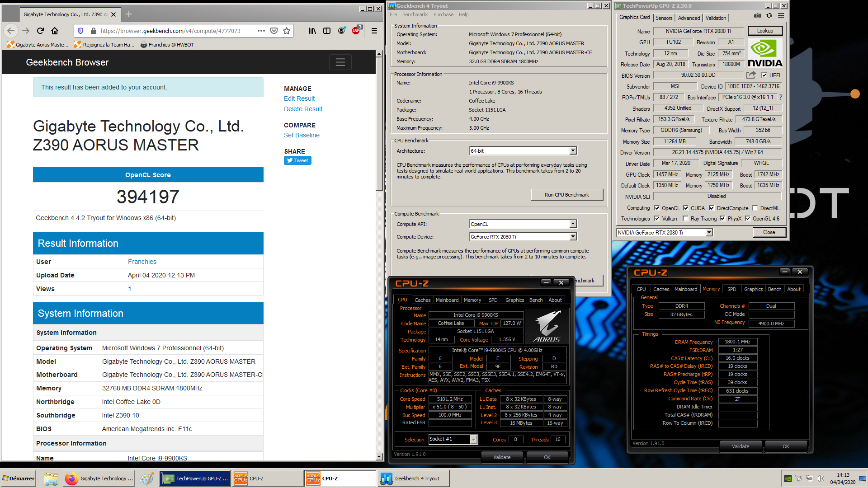
Task: Toggle OpenGL 4.6 checkbox
Action: pos(748,219)
